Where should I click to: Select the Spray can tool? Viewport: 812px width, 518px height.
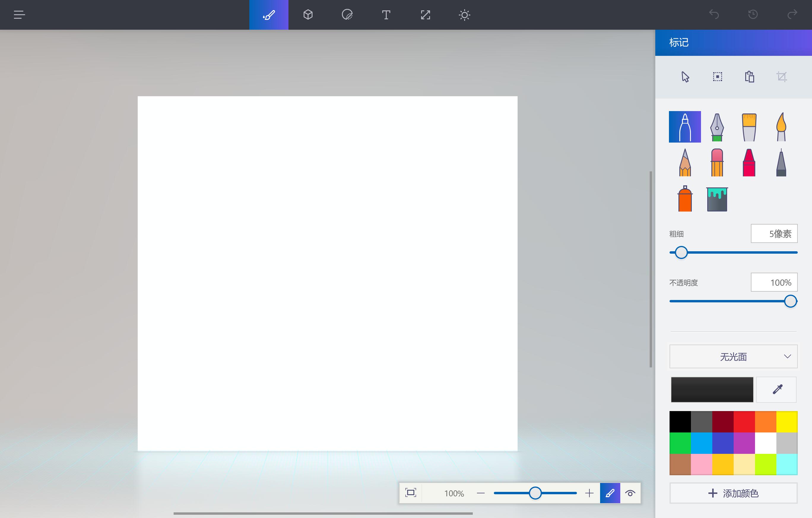pos(685,199)
